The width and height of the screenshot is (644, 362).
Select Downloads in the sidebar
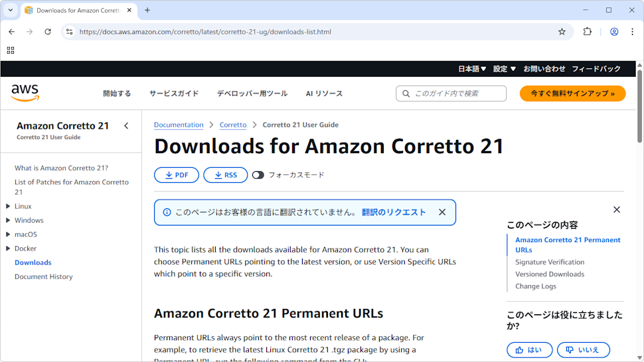click(x=33, y=263)
